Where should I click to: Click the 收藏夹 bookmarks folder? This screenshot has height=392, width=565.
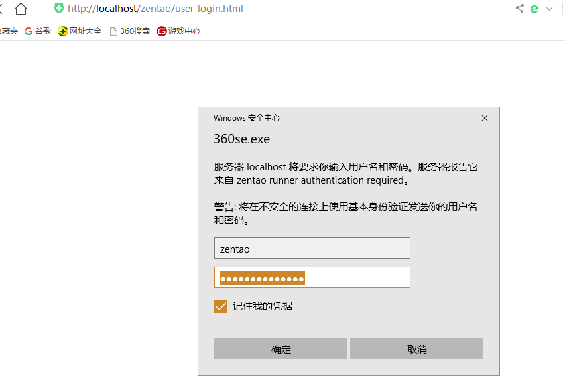click(x=8, y=31)
